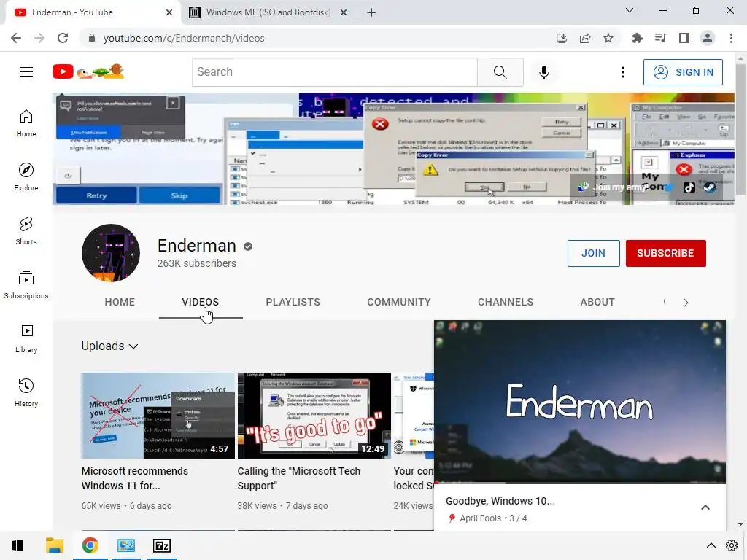The height and width of the screenshot is (560, 747).
Task: Open the PLAYLISTS channel tab
Action: [x=293, y=302]
